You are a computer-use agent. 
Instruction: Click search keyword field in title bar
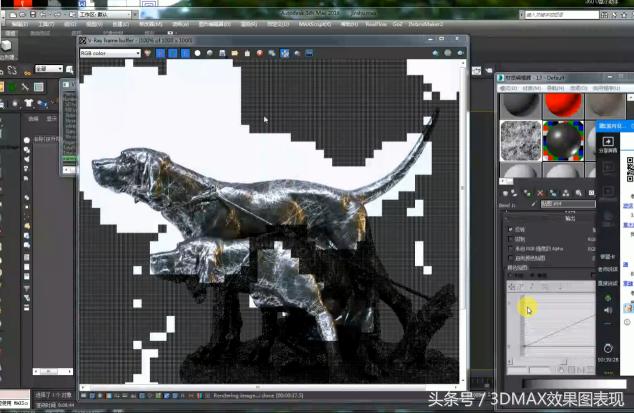pyautogui.click(x=562, y=15)
